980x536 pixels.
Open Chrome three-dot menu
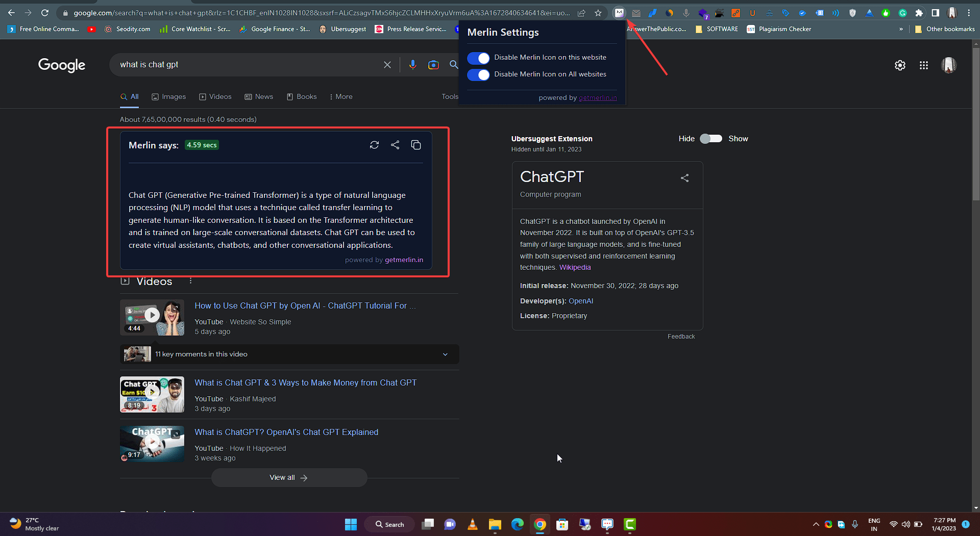pos(969,13)
